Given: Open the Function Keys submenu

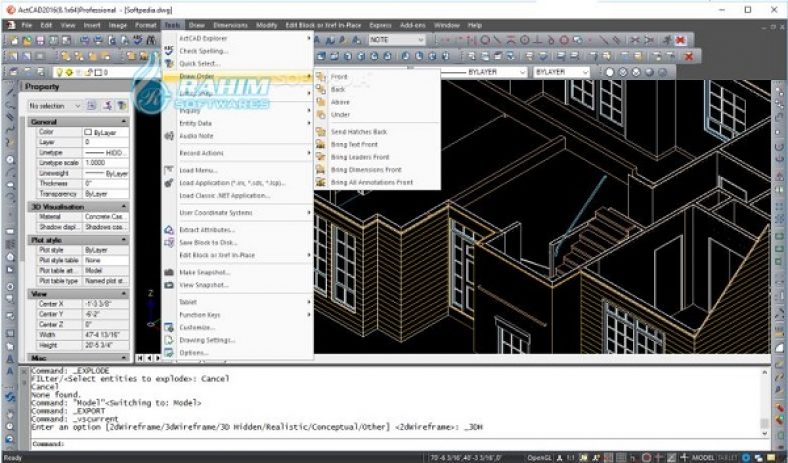Looking at the screenshot, I should 238,315.
